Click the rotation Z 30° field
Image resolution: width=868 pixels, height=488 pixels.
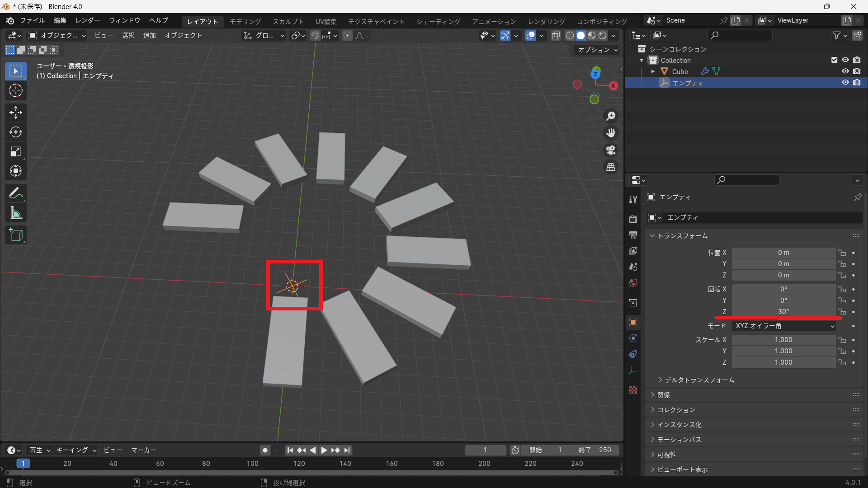tap(783, 312)
